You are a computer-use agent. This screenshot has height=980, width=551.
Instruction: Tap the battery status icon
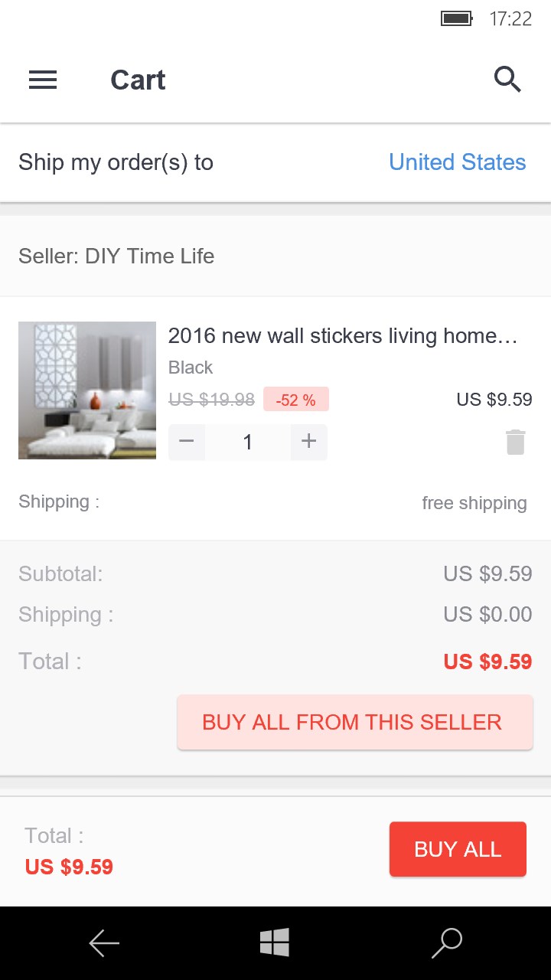[457, 18]
